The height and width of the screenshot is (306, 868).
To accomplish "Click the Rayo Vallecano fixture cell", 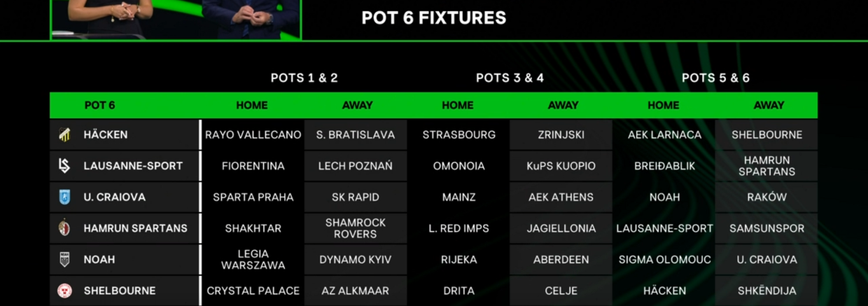I will point(253,134).
